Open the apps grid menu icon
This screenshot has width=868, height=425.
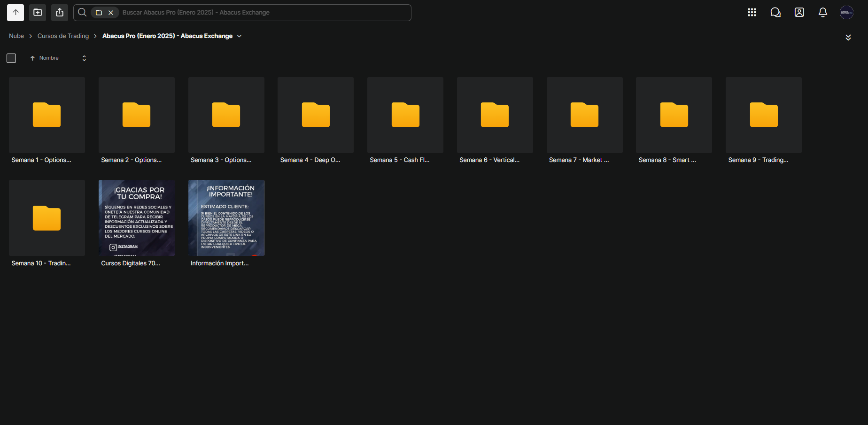[x=752, y=13]
